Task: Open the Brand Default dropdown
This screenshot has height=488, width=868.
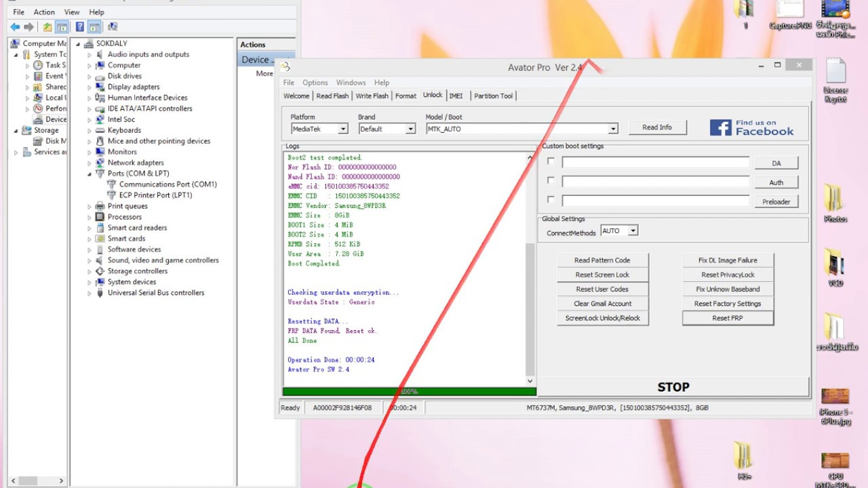Action: (410, 129)
